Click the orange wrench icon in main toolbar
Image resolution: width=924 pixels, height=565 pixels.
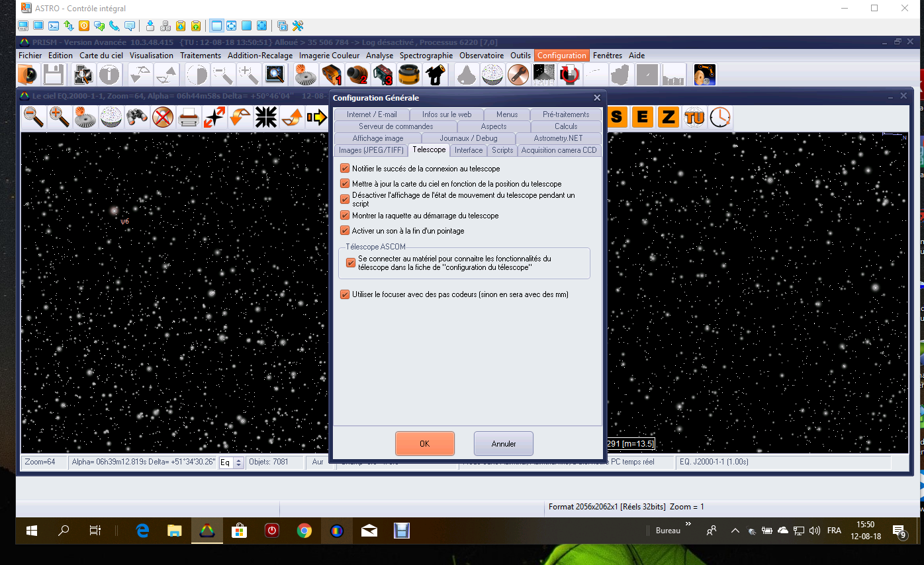coord(518,75)
